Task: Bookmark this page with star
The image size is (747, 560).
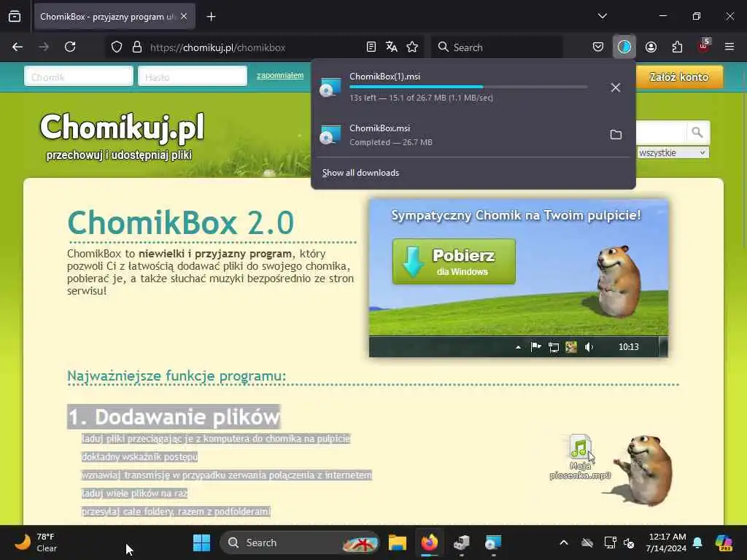Action: coord(412,47)
